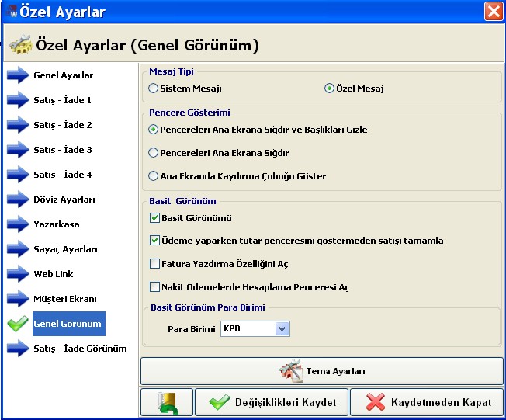Click Kaydetmeden Kapat to close without saving
The image size is (506, 420).
pos(427,402)
